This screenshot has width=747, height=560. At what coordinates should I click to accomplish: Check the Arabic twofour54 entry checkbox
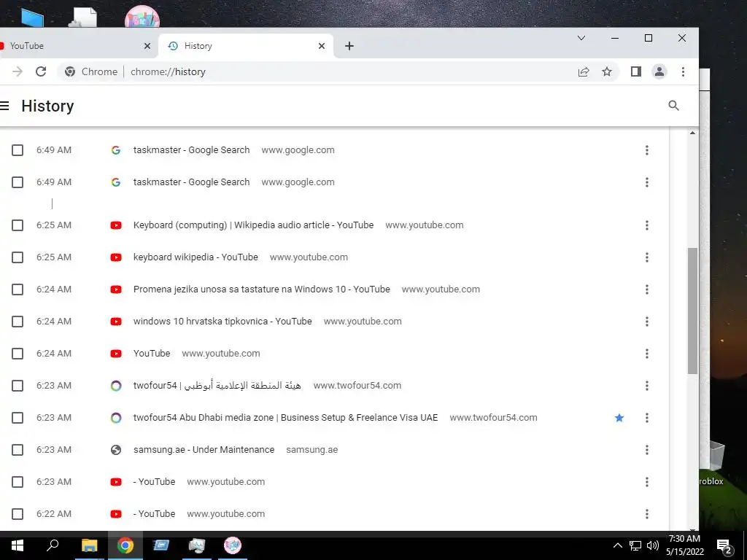[x=18, y=385]
